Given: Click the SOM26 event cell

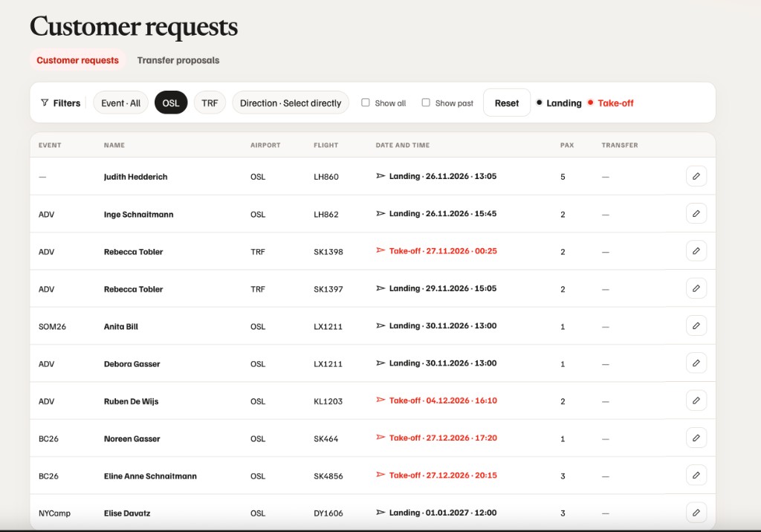Looking at the screenshot, I should tap(52, 326).
